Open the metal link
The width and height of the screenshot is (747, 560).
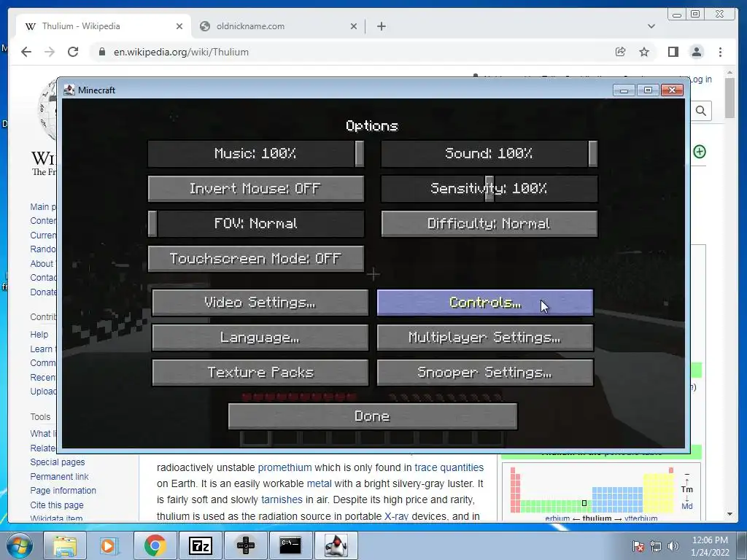tap(320, 484)
